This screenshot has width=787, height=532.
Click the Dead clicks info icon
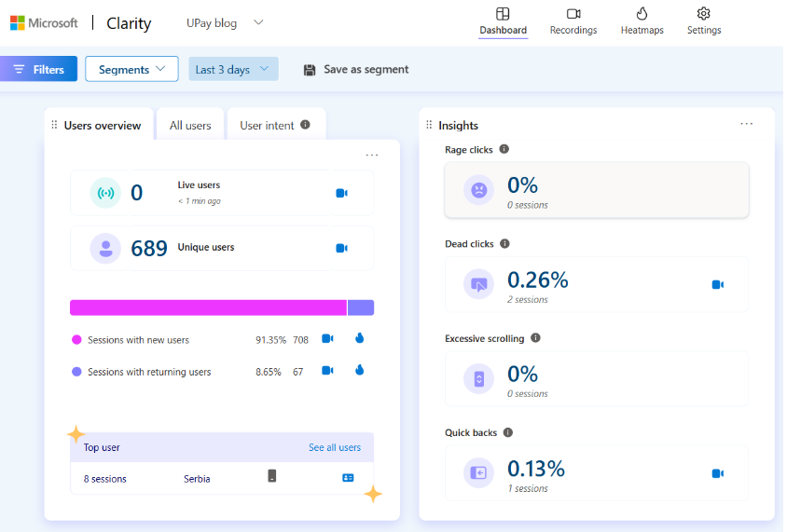[504, 244]
